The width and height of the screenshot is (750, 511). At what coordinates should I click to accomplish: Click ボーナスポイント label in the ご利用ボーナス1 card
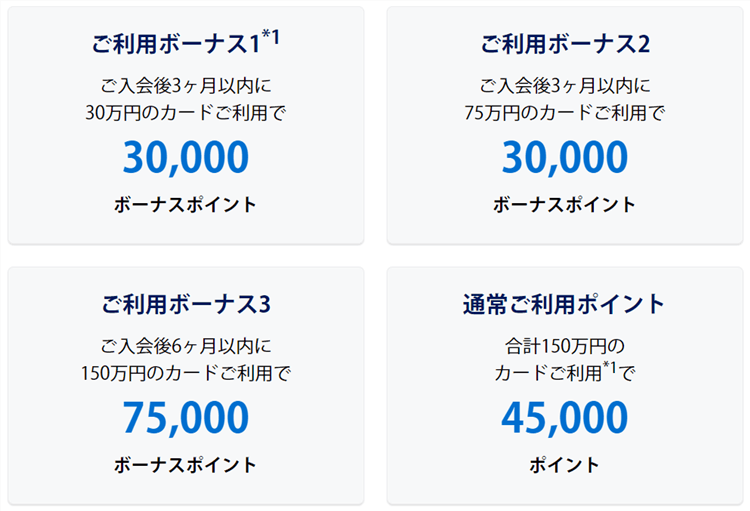(186, 205)
